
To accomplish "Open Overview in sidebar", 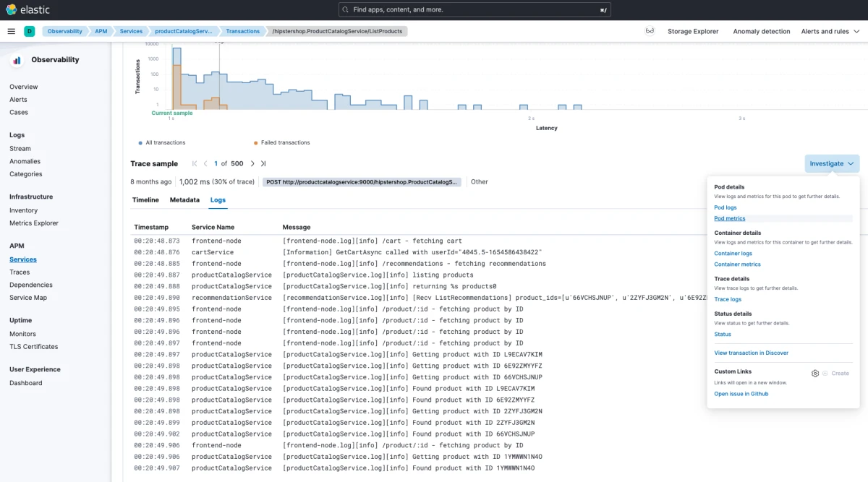I will 23,87.
